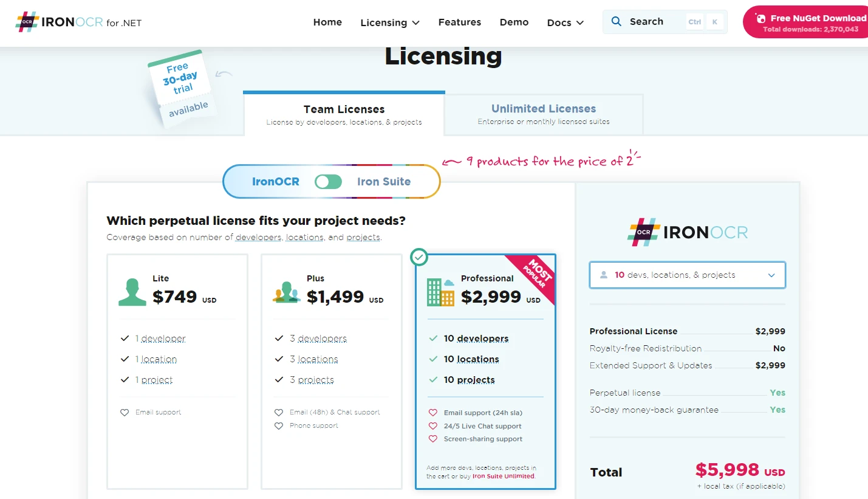Expand the Docs navigation menu
The width and height of the screenshot is (868, 499).
[x=565, y=22]
